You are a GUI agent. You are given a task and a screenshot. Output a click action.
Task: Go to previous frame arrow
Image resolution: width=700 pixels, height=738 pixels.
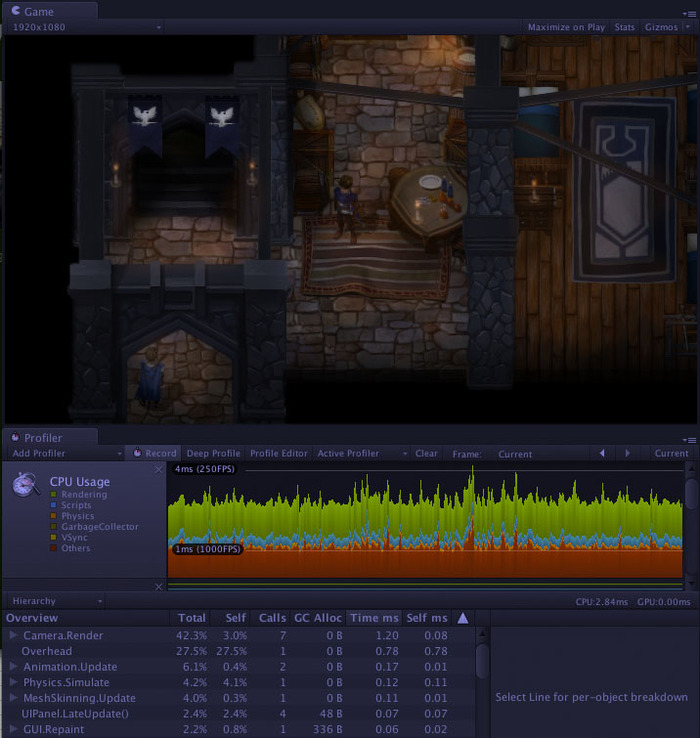pos(602,453)
